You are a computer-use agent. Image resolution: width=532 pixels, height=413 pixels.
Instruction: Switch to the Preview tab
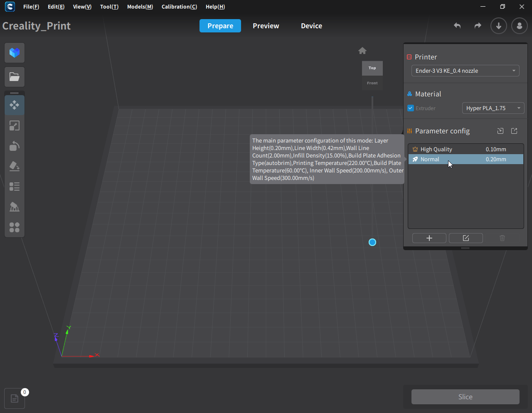(x=266, y=26)
